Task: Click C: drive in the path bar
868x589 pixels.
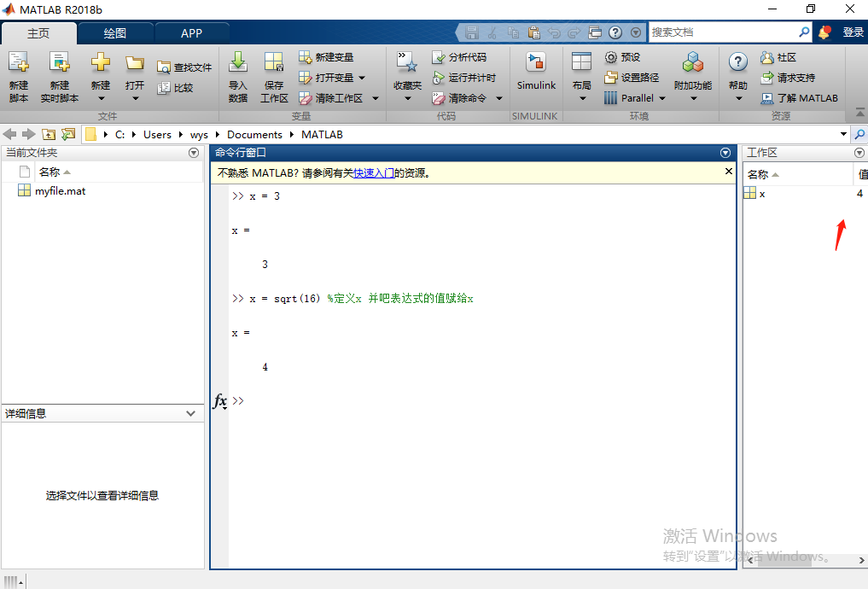Action: 119,135
